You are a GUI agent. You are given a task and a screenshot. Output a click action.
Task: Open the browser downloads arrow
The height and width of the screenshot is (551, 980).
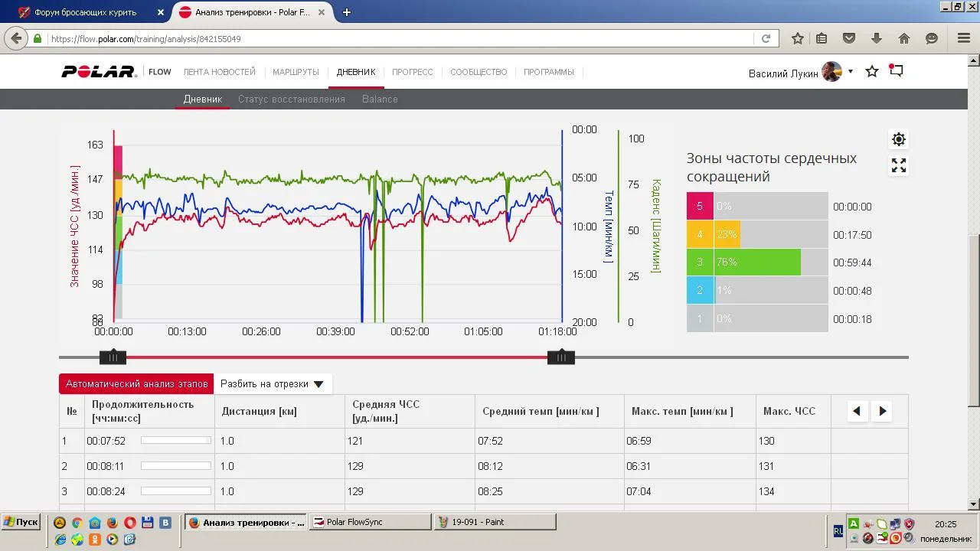[877, 38]
